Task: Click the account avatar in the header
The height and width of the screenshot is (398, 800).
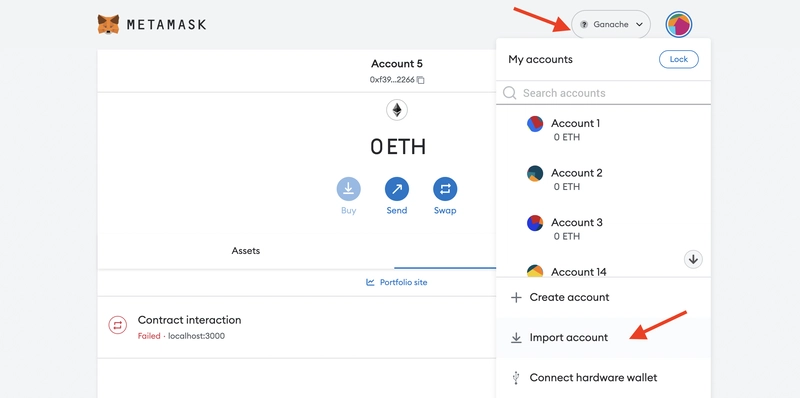Action: click(x=679, y=24)
